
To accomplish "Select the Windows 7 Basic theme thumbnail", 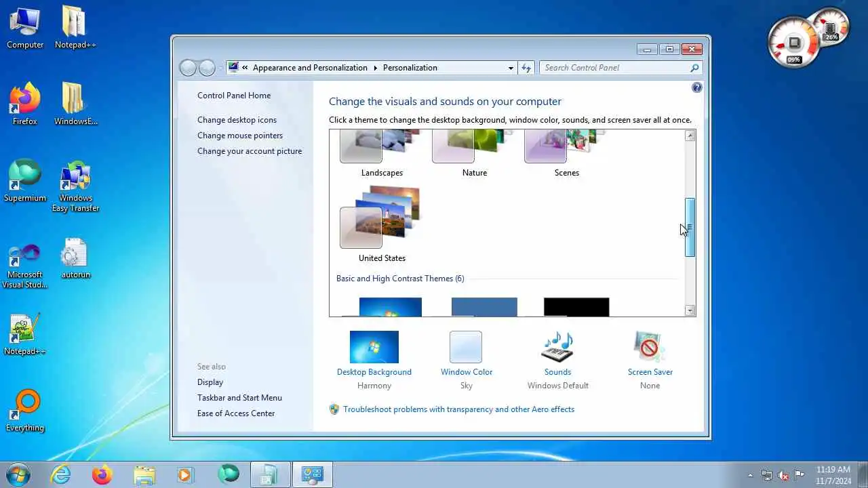I will (x=390, y=307).
